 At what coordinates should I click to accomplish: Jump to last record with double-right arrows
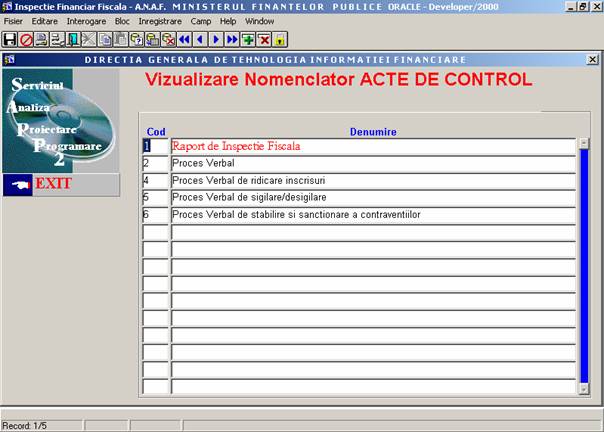[232, 40]
